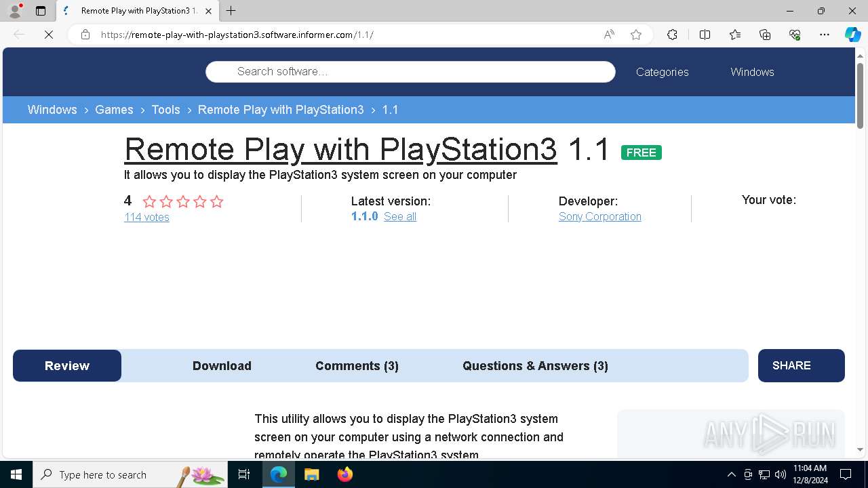868x488 pixels.
Task: Launch Firefox from the taskbar
Action: (344, 474)
